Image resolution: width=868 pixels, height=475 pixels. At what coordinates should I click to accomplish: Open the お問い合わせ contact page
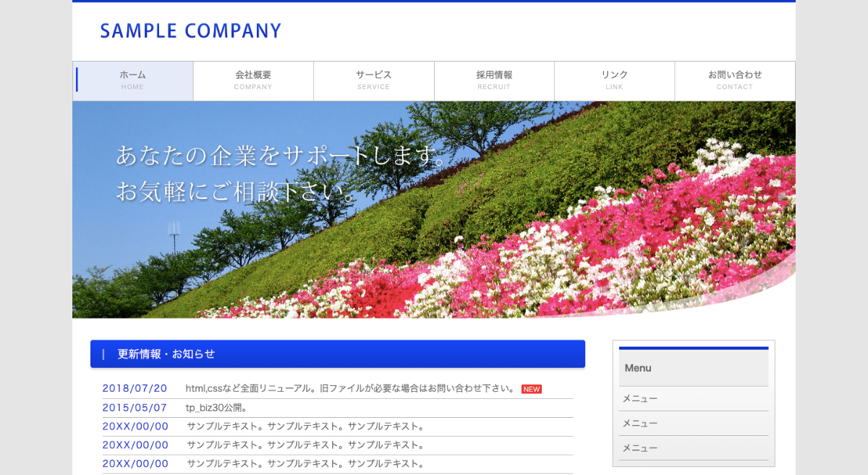(x=735, y=80)
